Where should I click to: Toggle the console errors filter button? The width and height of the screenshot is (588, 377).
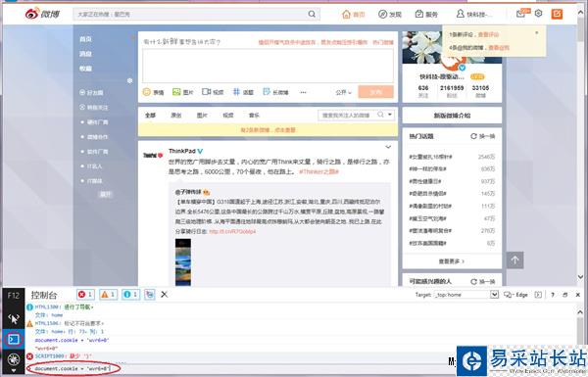pyautogui.click(x=85, y=295)
